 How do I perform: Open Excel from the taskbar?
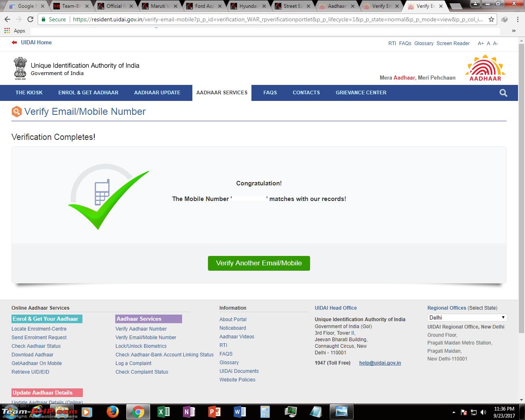click(163, 411)
